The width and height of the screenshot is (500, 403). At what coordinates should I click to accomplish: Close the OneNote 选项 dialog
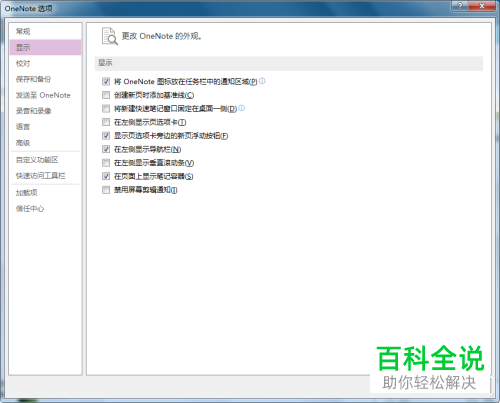point(482,6)
